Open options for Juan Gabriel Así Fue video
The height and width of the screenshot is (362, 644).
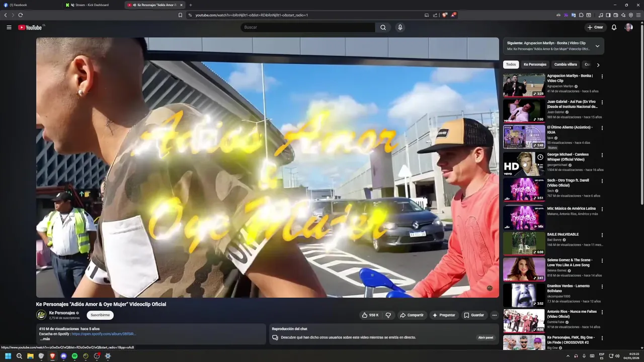coord(602,102)
